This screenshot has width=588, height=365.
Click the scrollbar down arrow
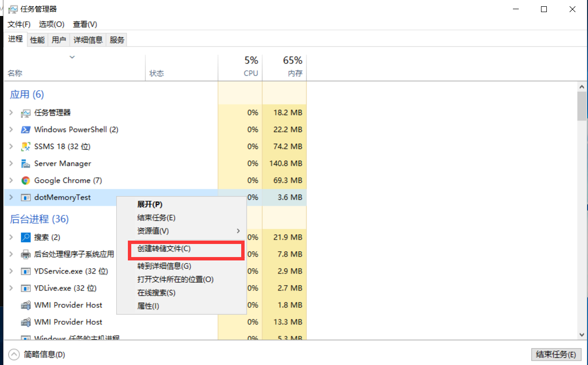[582, 334]
